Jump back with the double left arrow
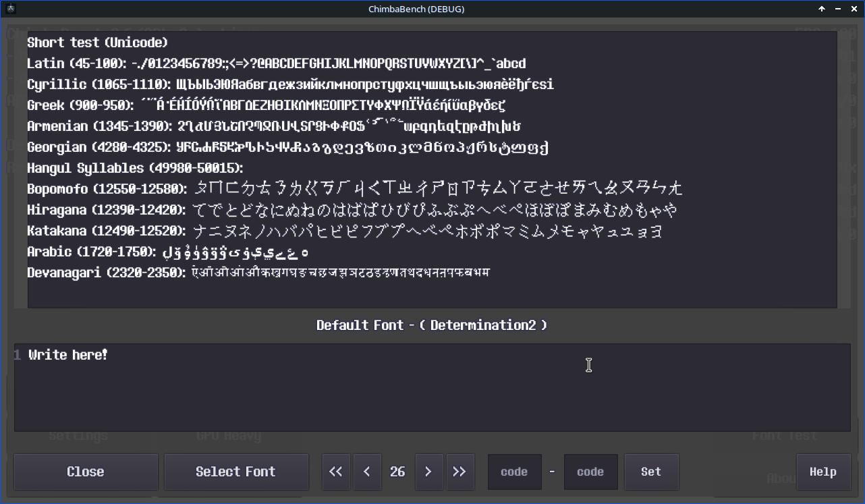The height and width of the screenshot is (504, 865). [335, 472]
